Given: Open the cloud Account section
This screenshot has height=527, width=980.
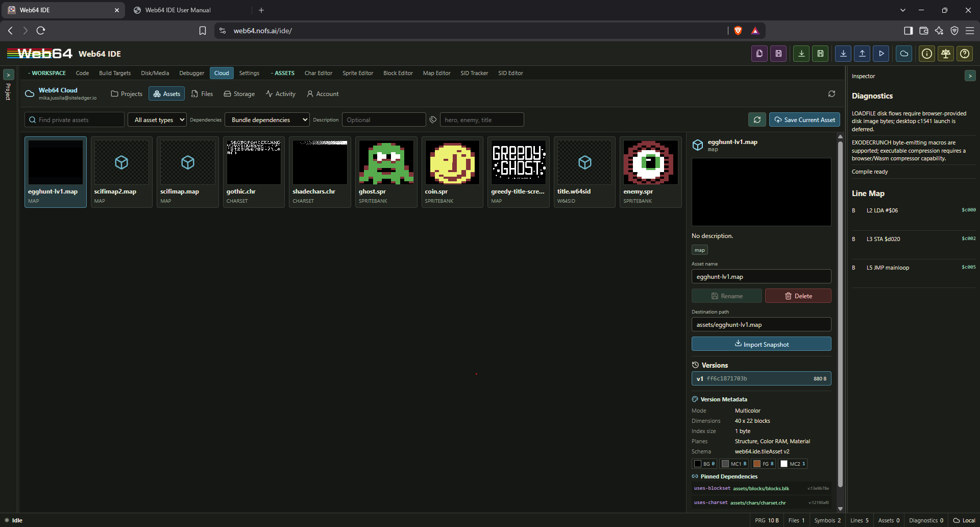Looking at the screenshot, I should pyautogui.click(x=323, y=94).
